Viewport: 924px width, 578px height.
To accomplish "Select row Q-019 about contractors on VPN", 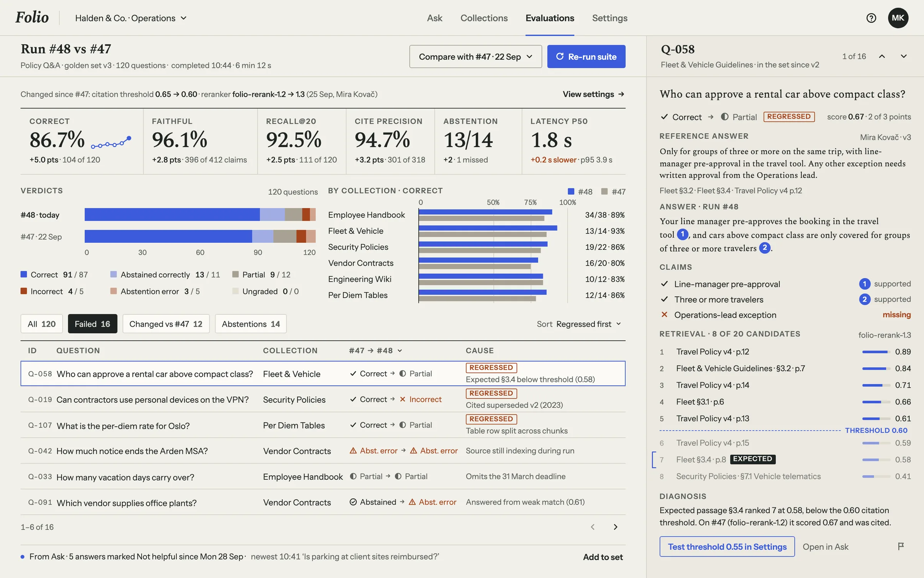I will [323, 400].
